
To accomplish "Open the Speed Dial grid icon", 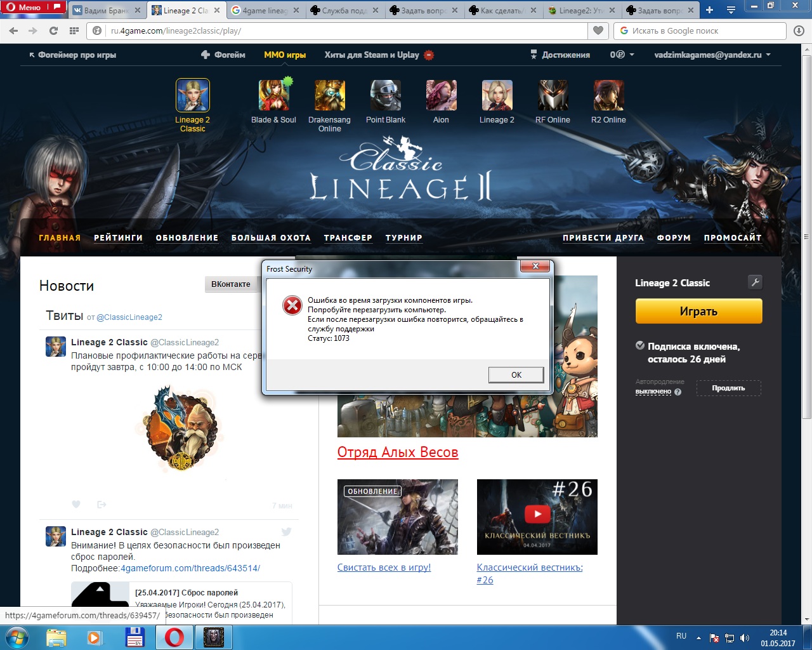I will pos(74,30).
